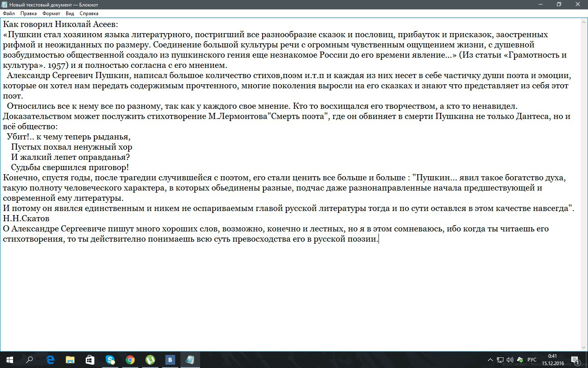
Task: Click the Notepad icon in the title bar
Action: (x=4, y=4)
